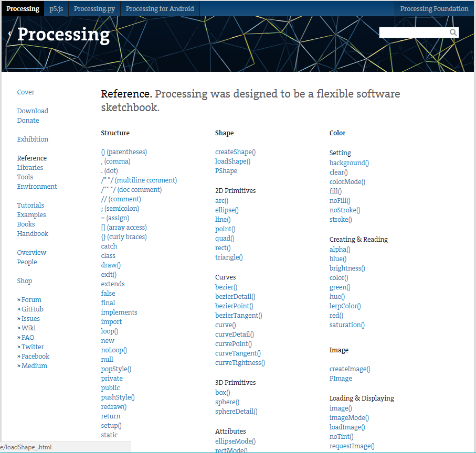Go to the Cover page
The height and width of the screenshot is (453, 476).
tap(26, 92)
